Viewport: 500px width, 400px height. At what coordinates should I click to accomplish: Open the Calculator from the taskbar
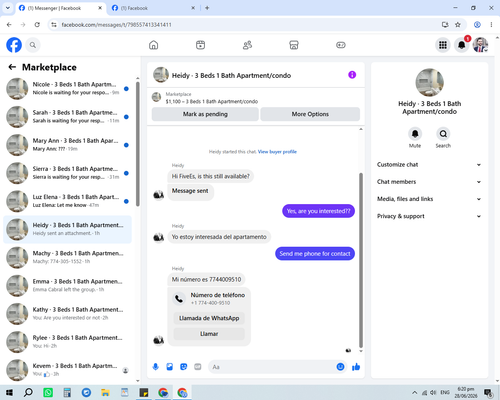click(x=67, y=392)
